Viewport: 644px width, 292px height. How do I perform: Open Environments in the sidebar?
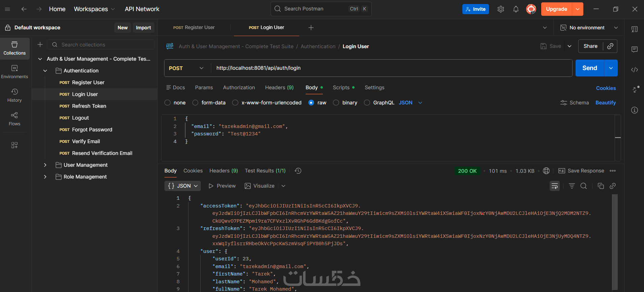(x=14, y=72)
